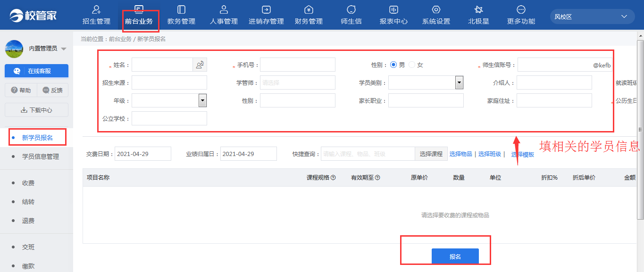The width and height of the screenshot is (644, 272).
Task: Click the 帮助 button
Action: 21,90
